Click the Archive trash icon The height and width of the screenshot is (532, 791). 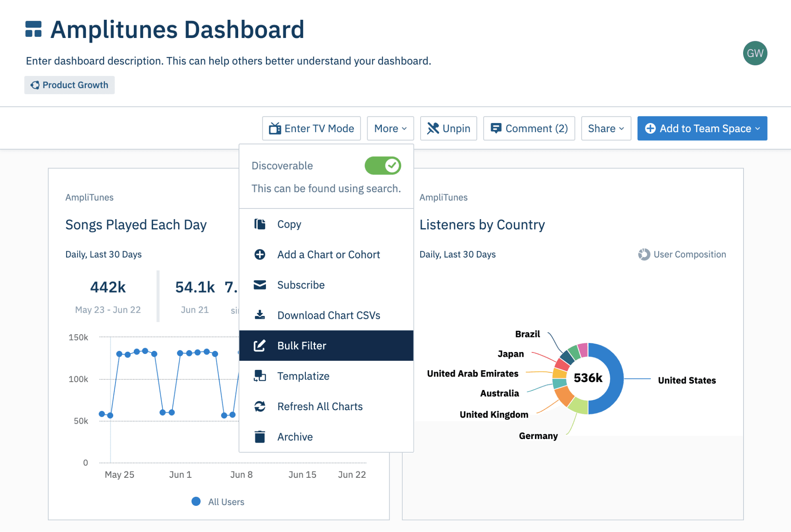click(x=260, y=437)
